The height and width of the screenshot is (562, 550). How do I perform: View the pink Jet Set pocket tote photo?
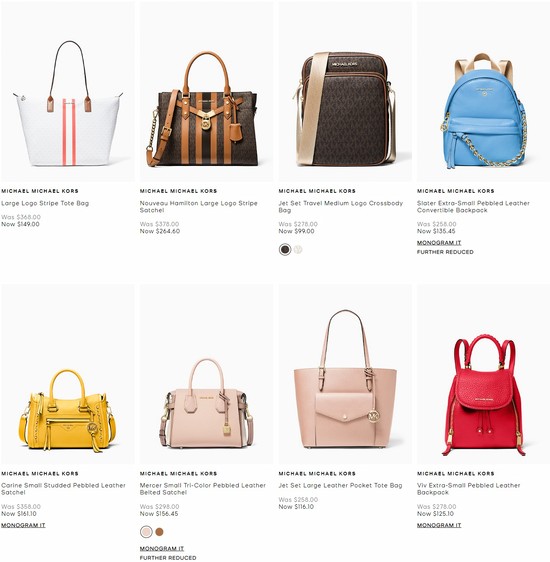[x=345, y=374]
